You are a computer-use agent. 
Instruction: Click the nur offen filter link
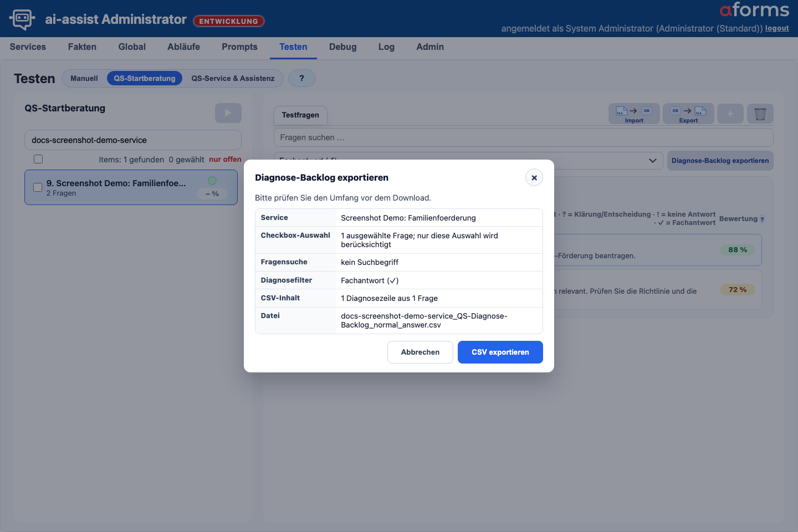(225, 159)
